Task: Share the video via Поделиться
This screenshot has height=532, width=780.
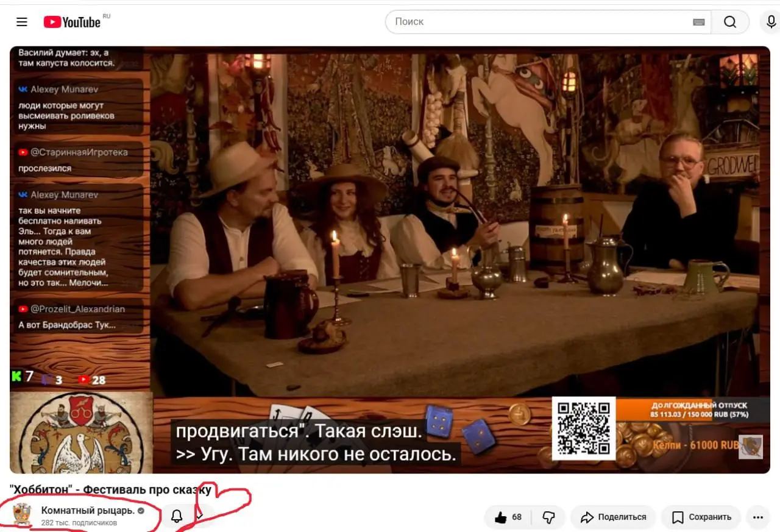Action: coord(613,517)
